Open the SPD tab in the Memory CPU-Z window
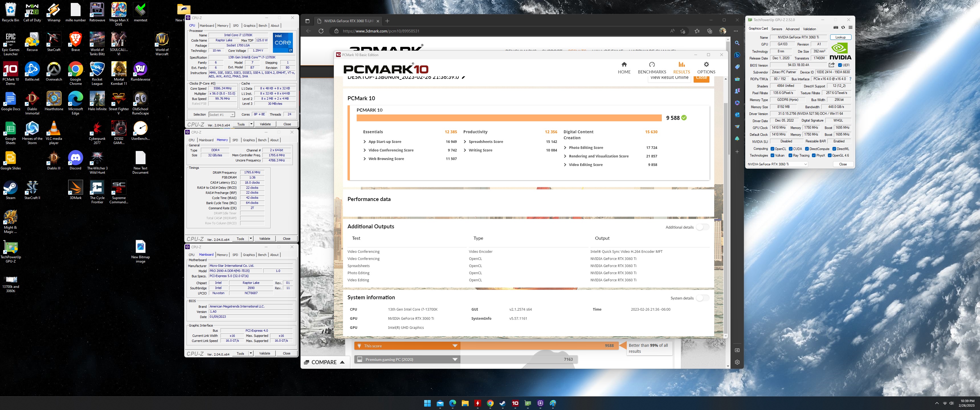The width and height of the screenshot is (980, 410). (x=235, y=140)
